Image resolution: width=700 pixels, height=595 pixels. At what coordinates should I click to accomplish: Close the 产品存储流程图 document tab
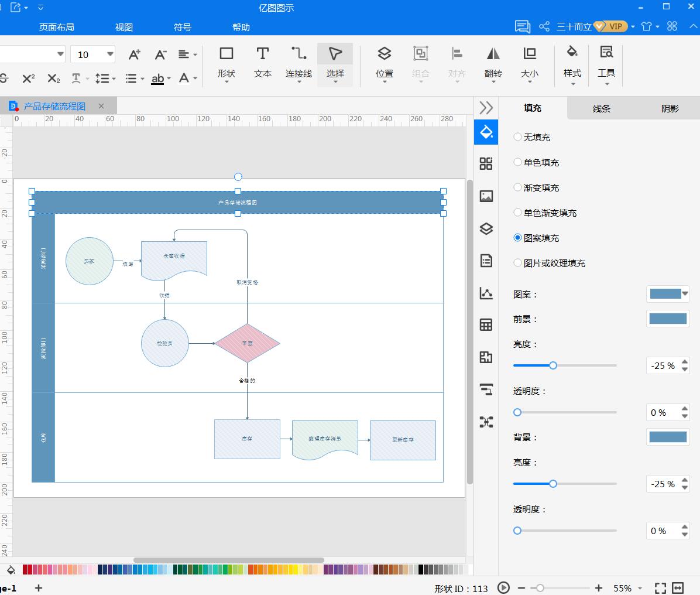tap(101, 106)
